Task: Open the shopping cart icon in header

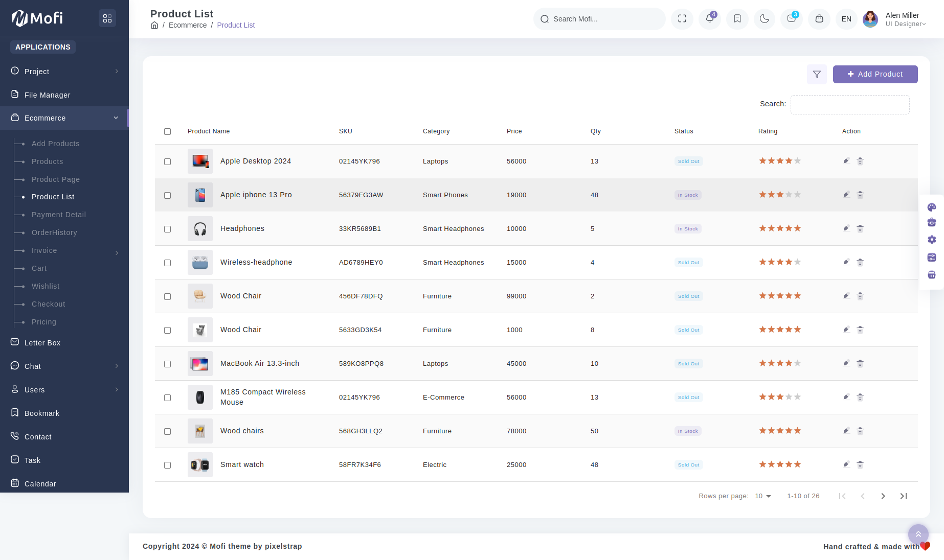Action: coord(819,19)
